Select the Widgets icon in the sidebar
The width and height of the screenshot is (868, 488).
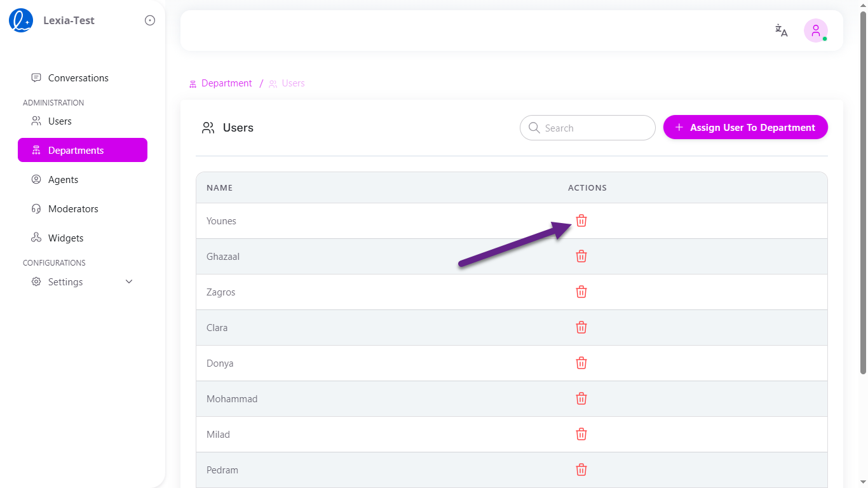point(36,238)
